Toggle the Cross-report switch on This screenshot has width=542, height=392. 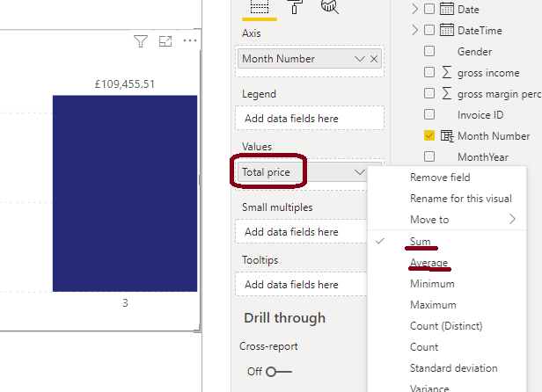pos(279,372)
